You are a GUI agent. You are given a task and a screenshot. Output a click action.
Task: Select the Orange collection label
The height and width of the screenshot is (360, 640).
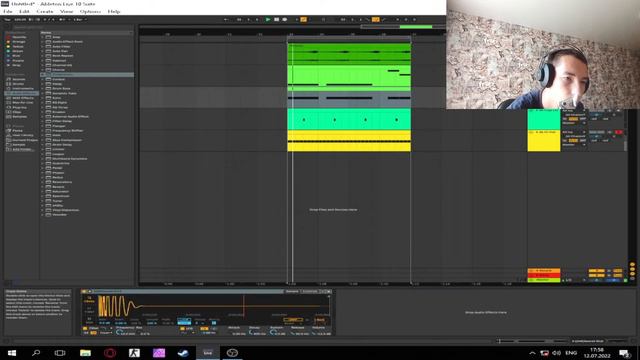(19, 42)
